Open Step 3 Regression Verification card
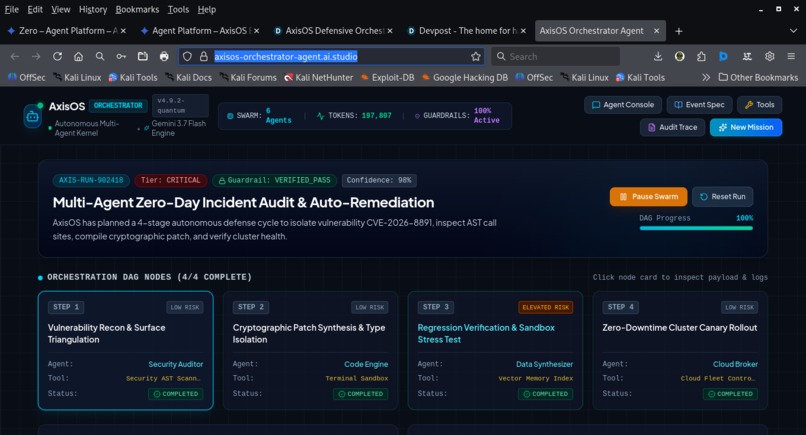The height and width of the screenshot is (435, 806). 495,351
